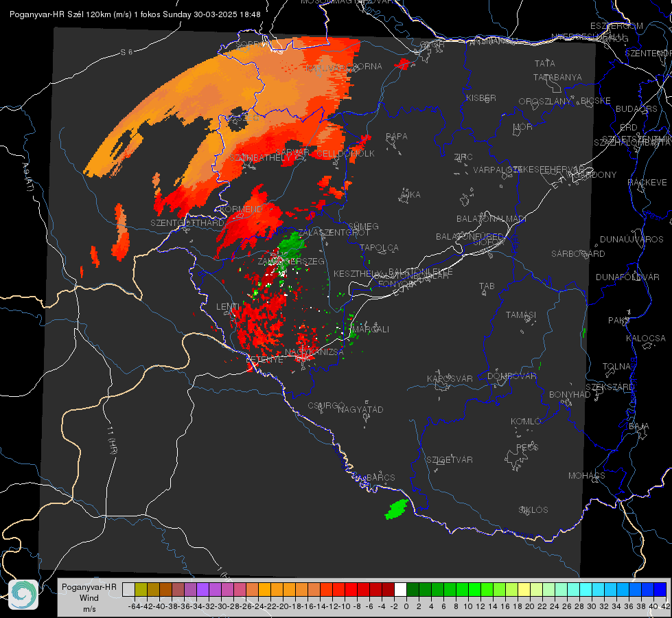Click the TAMASI city label
This screenshot has width=672, height=618.
521,314
